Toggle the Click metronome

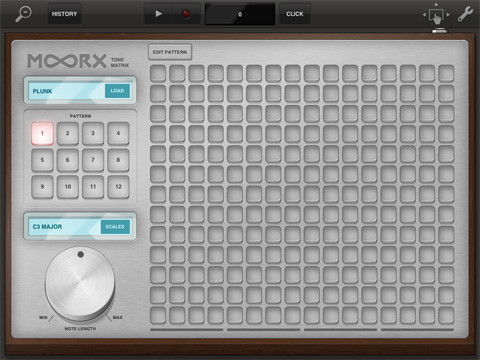point(295,14)
